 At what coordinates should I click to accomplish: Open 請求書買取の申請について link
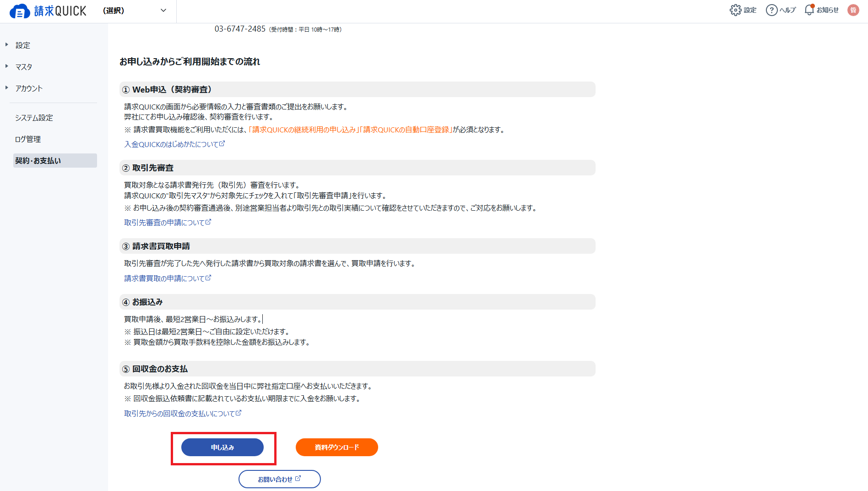tap(168, 278)
